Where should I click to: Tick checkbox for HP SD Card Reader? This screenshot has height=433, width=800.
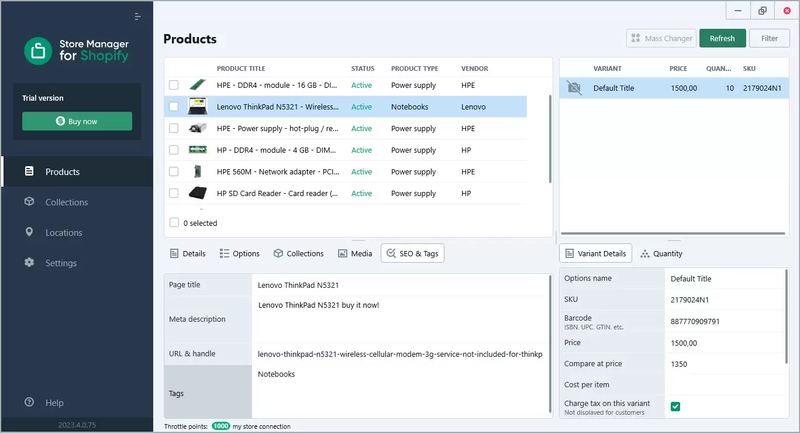click(174, 193)
